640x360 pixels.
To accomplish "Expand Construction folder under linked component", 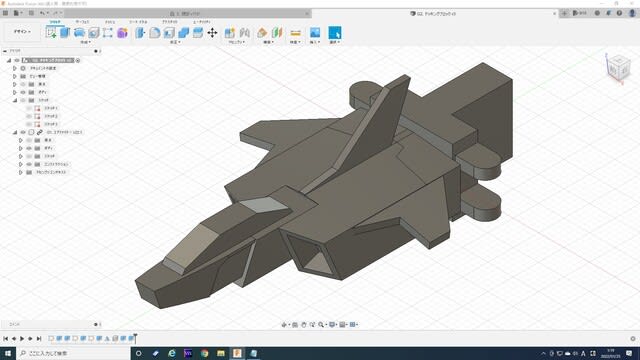I will [x=20, y=164].
